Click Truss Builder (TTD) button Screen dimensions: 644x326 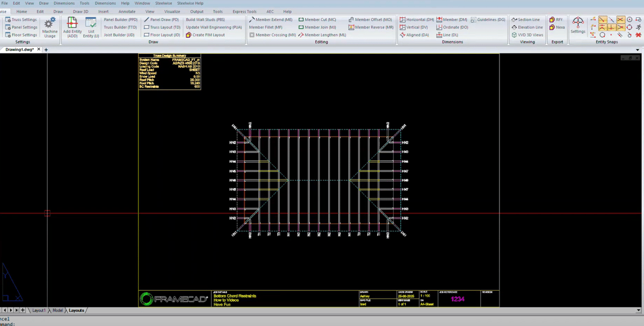coord(120,27)
